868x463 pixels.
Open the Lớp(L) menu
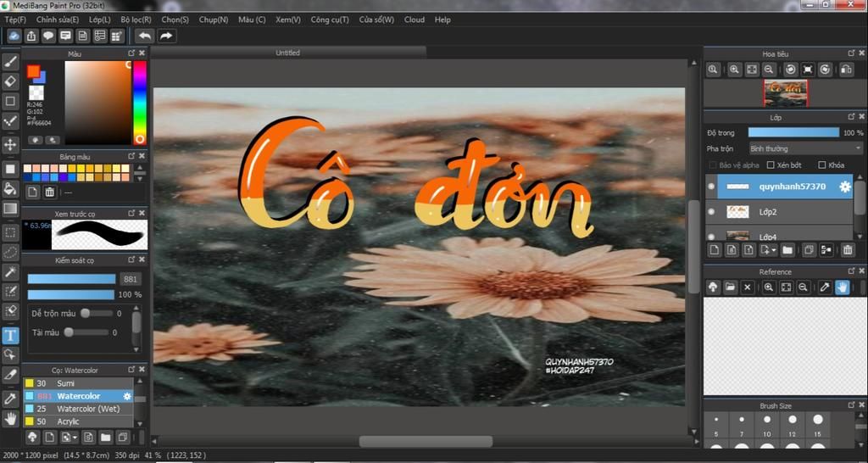point(100,20)
